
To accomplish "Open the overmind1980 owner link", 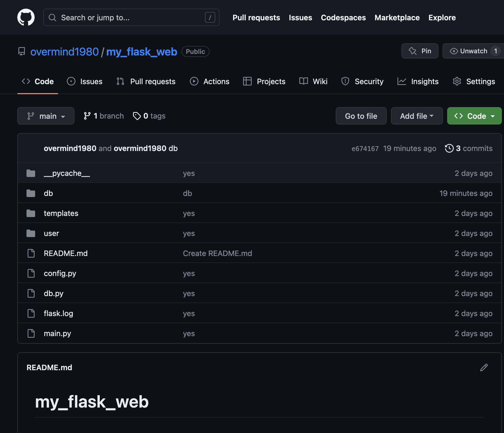I will click(x=65, y=51).
